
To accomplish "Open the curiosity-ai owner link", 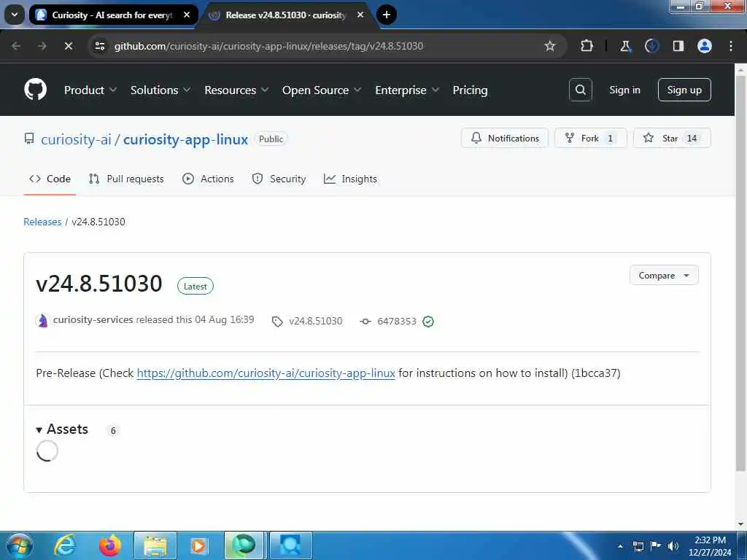I will (x=76, y=139).
